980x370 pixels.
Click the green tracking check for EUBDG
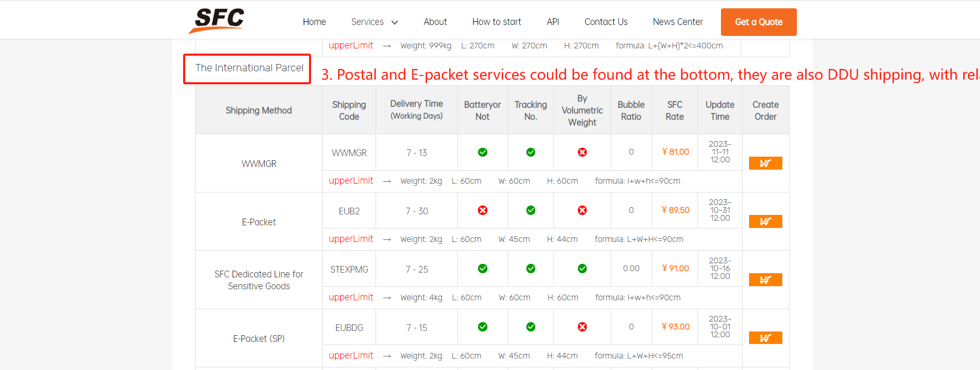(x=531, y=327)
